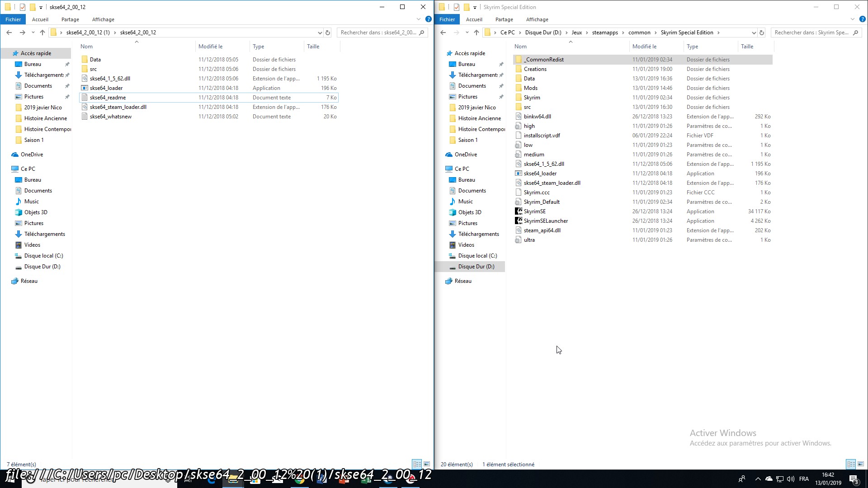
Task: Select Skyrim.ccc file
Action: point(537,192)
